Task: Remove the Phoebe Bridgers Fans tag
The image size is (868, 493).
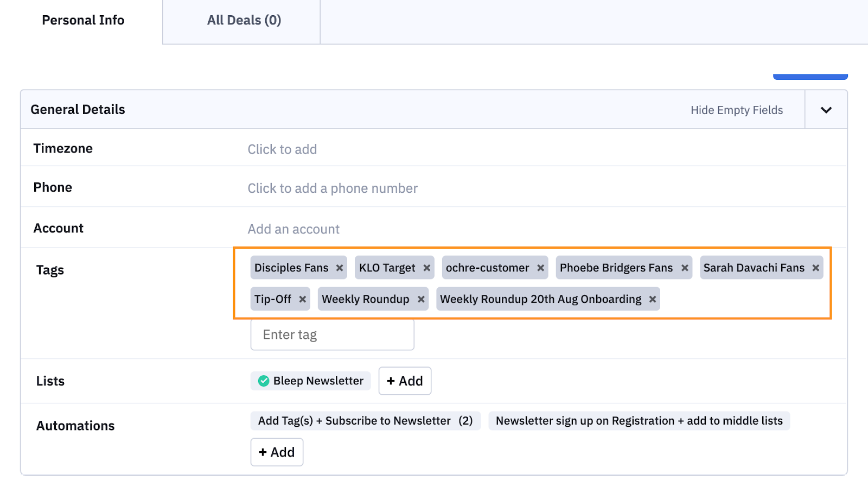Action: [x=685, y=268]
